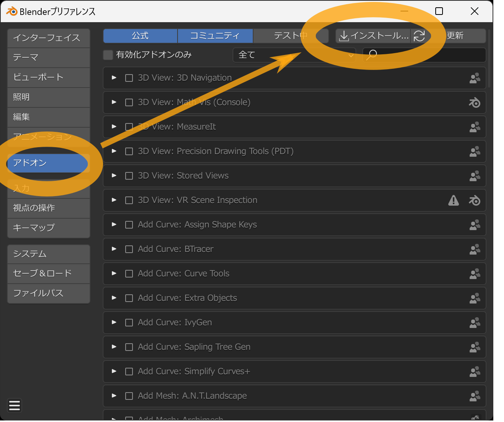Enable the BTracer add-on checkbox
This screenshot has height=422, width=504.
point(129,249)
